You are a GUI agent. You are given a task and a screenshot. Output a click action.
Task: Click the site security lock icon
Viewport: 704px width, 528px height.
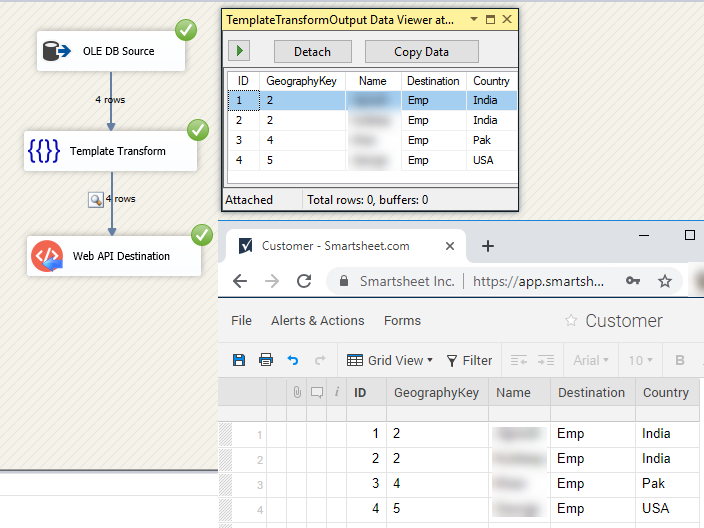344,281
